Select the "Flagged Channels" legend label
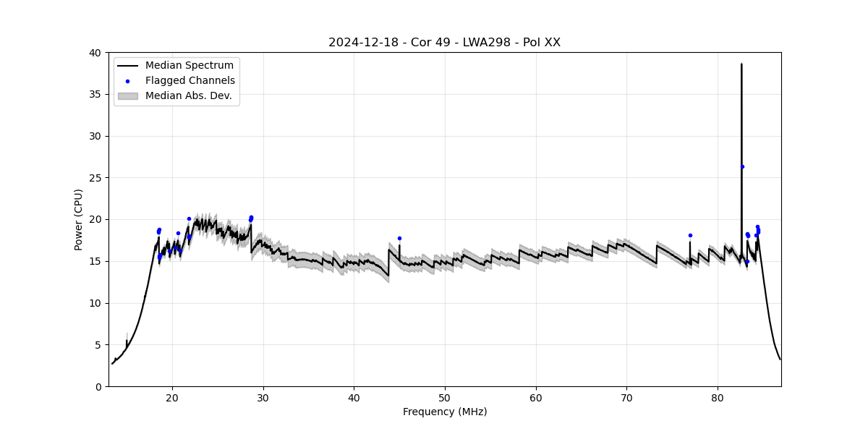The width and height of the screenshot is (868, 434). 190,81
